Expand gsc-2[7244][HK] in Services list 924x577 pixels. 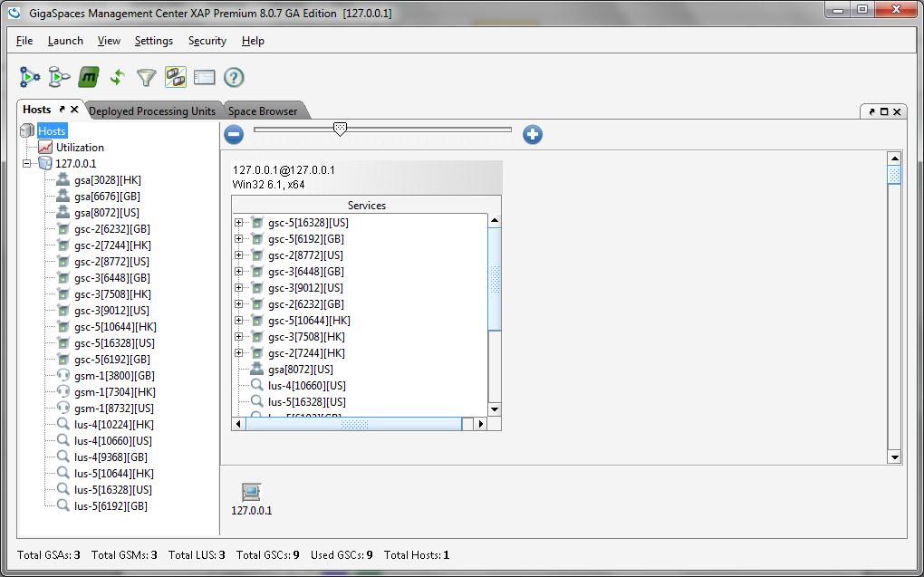point(239,353)
